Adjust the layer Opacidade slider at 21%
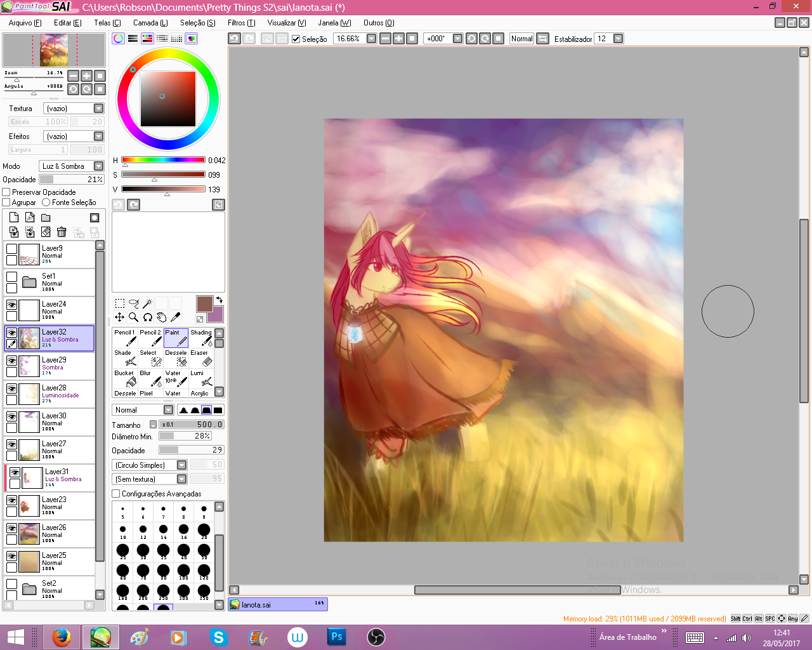 (x=71, y=180)
